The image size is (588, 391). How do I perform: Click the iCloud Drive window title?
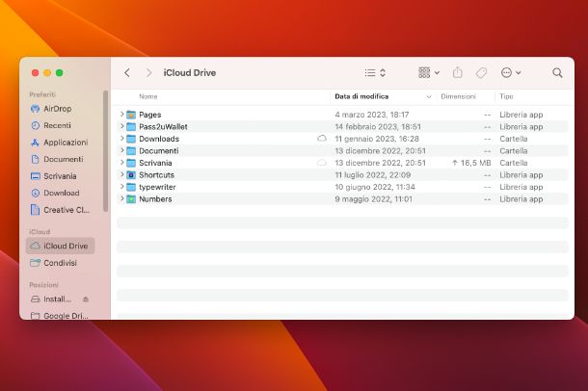pyautogui.click(x=189, y=72)
